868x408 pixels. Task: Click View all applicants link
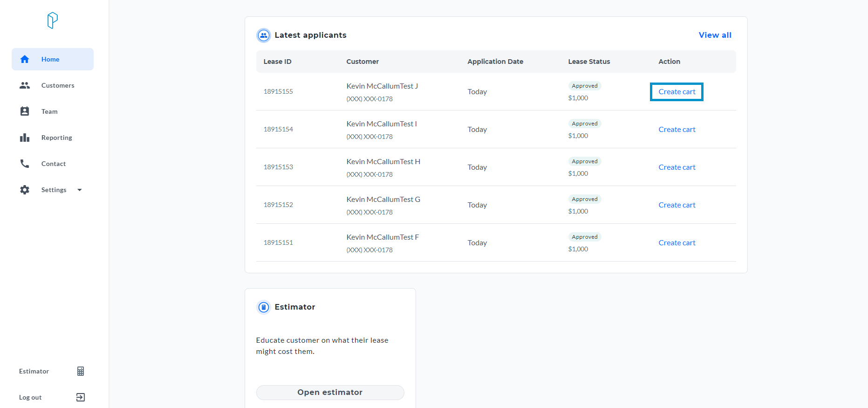(x=715, y=35)
